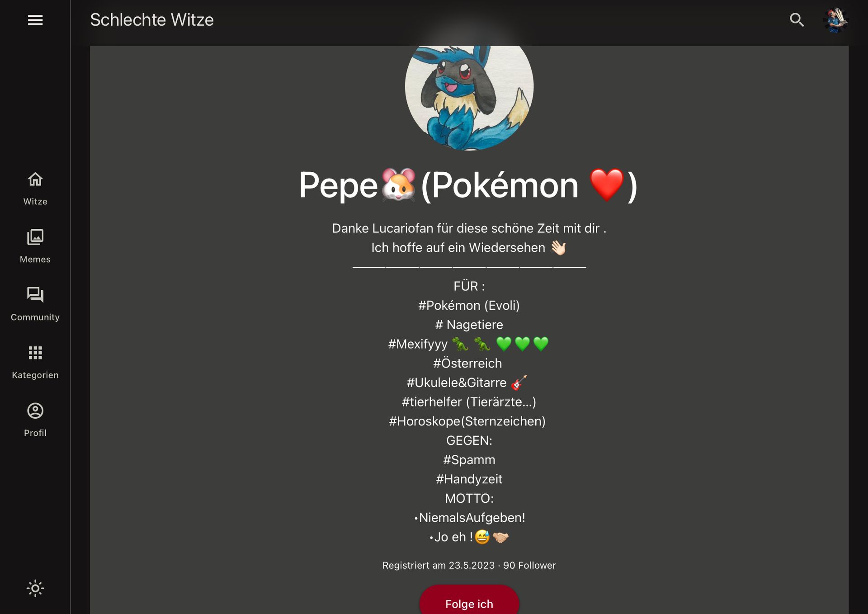Viewport: 868px width, 614px height.
Task: Open the hamburger menu icon
Action: click(35, 20)
